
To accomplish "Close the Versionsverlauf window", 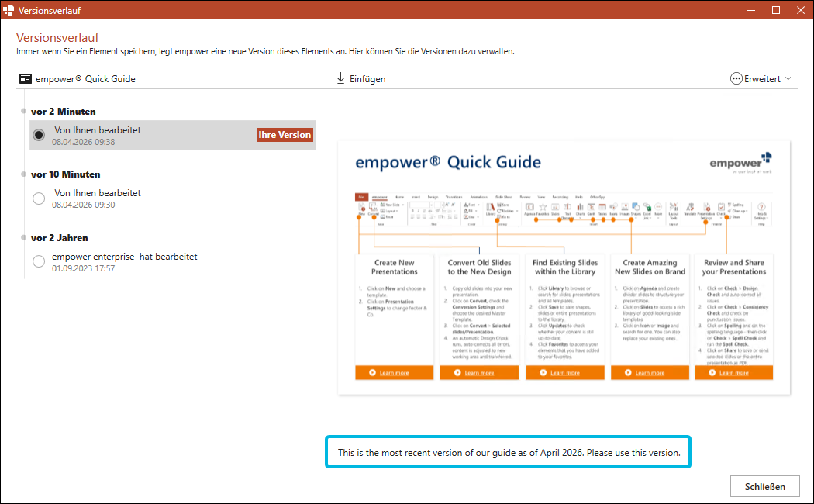I will click(801, 10).
